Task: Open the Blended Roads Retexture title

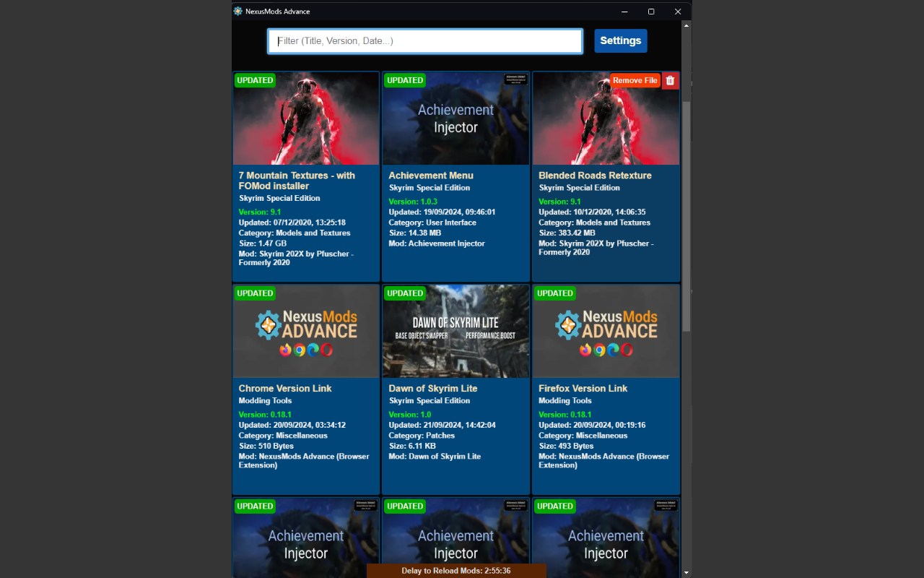Action: click(x=595, y=176)
